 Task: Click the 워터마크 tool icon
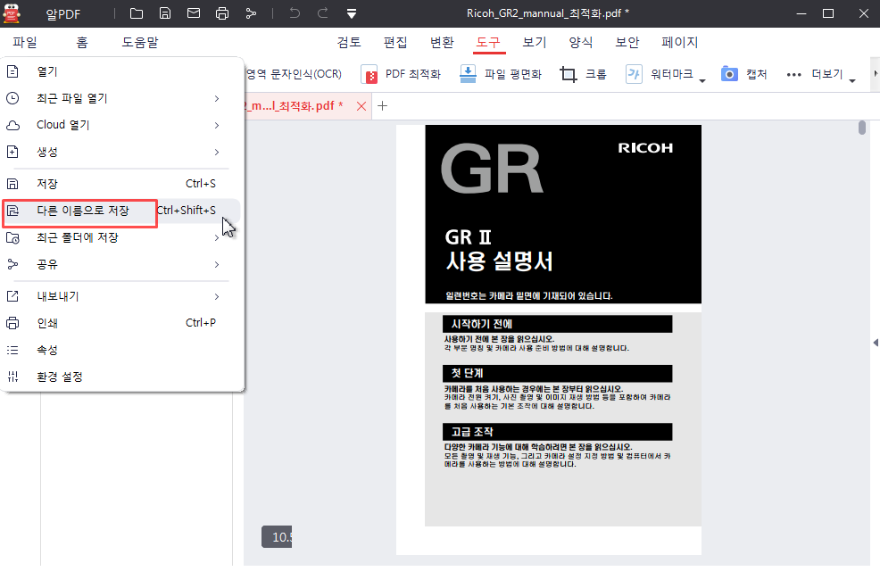click(x=634, y=74)
